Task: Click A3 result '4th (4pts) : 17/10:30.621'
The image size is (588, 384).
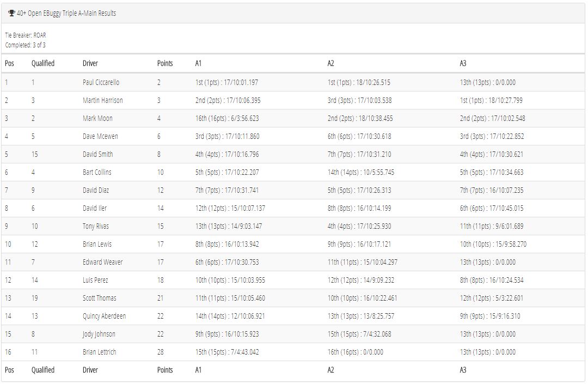Action: pyautogui.click(x=492, y=155)
